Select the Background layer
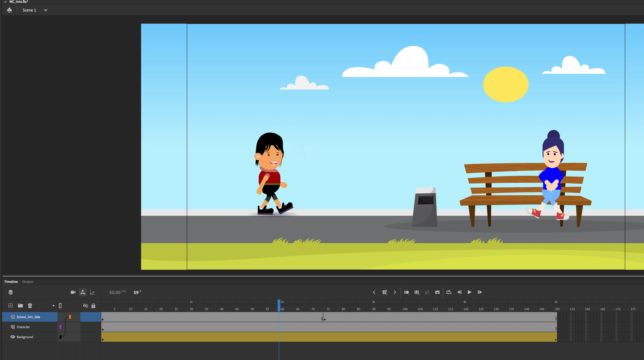Image resolution: width=644 pixels, height=360 pixels. pos(25,337)
